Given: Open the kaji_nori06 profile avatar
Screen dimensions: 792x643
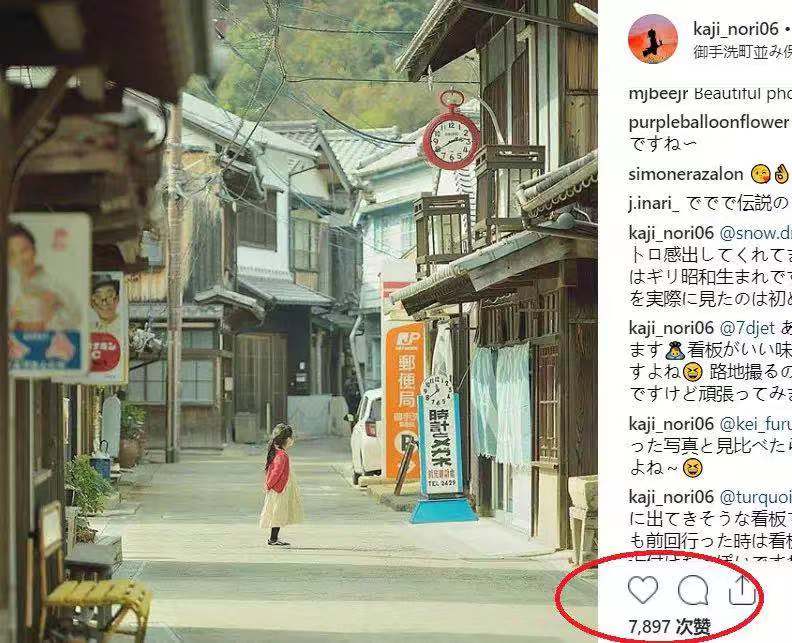Looking at the screenshot, I should [x=653, y=39].
